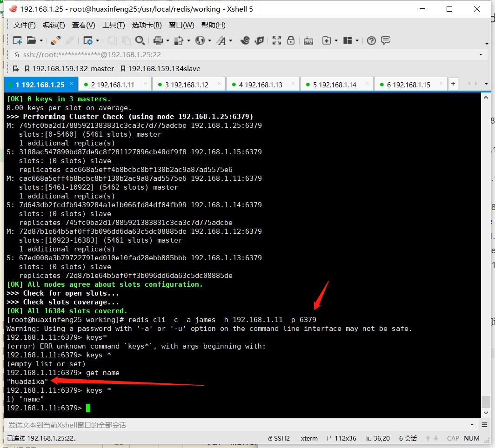495x448 pixels.
Task: Open session Properties gear icon
Action: tap(88, 40)
